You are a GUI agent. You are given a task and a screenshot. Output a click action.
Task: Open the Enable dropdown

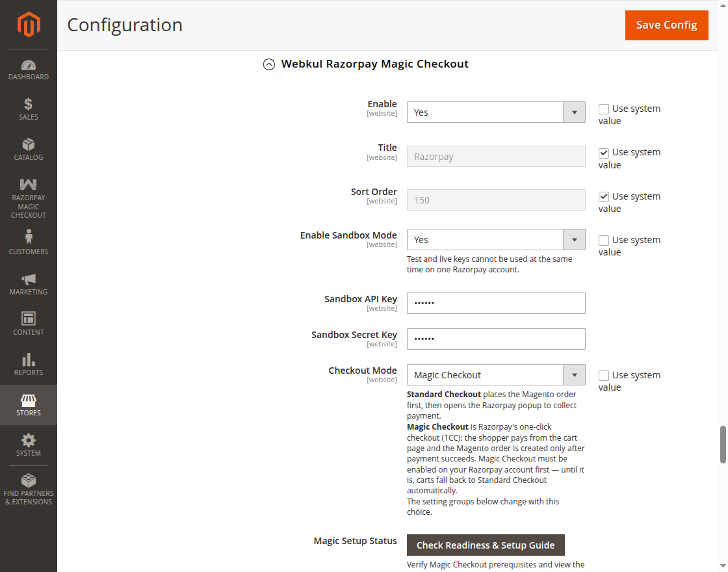pyautogui.click(x=496, y=112)
